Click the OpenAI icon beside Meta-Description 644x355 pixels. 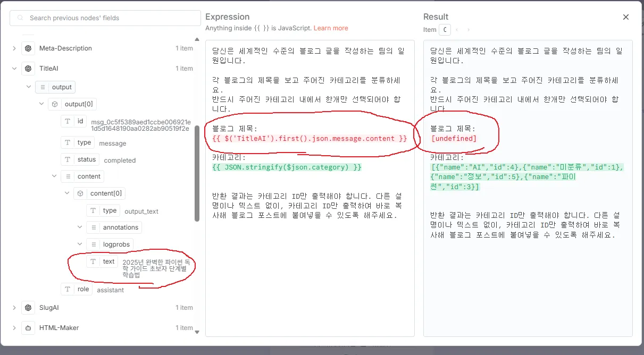pyautogui.click(x=28, y=48)
